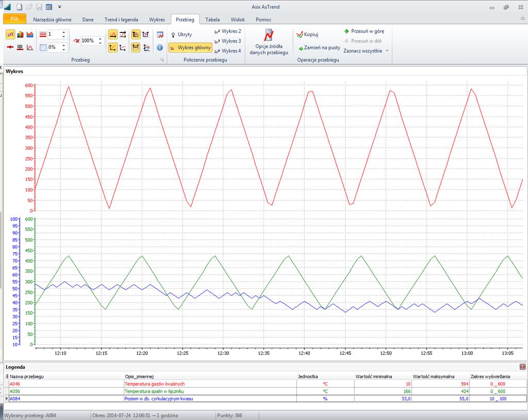
Task: Open the quick access toolbar customize arrow
Action: (60, 7)
